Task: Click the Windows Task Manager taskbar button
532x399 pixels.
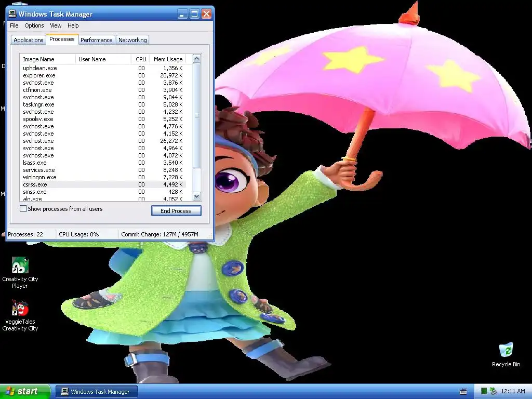Action: pyautogui.click(x=96, y=392)
